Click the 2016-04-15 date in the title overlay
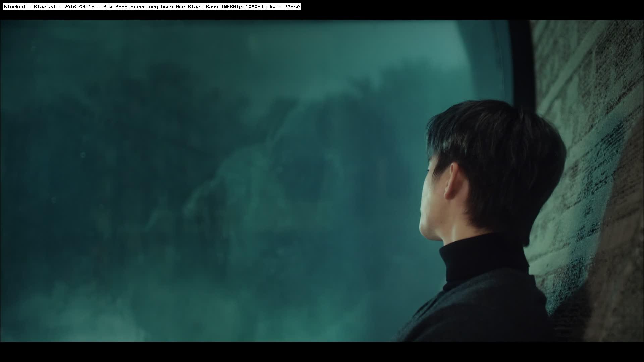The width and height of the screenshot is (644, 362). [79, 7]
